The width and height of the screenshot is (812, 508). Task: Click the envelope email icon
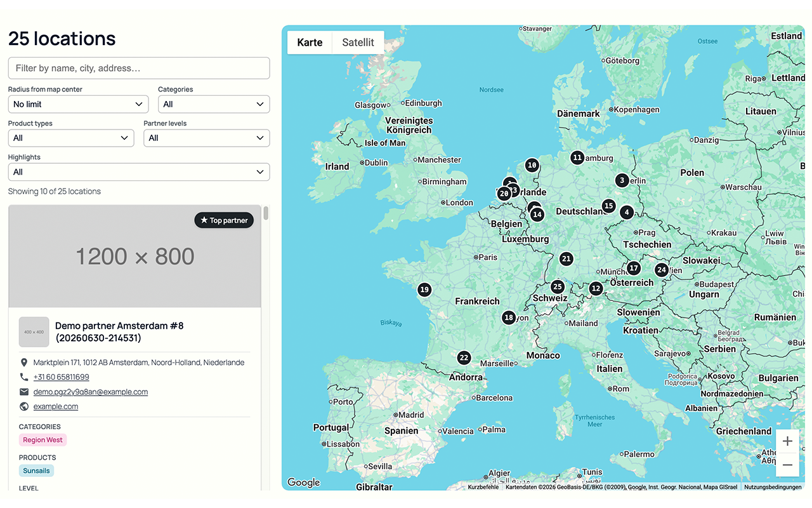(24, 392)
